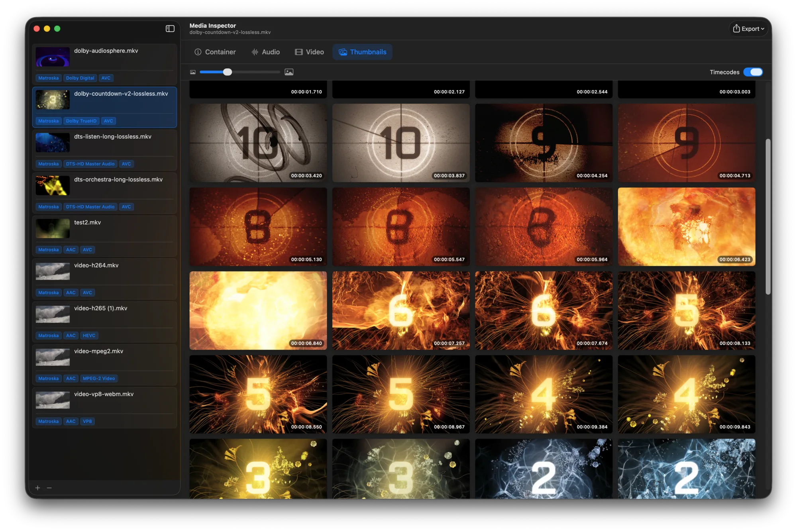The image size is (797, 532).
Task: Toggle the sidebar visibility icon
Action: coord(170,28)
